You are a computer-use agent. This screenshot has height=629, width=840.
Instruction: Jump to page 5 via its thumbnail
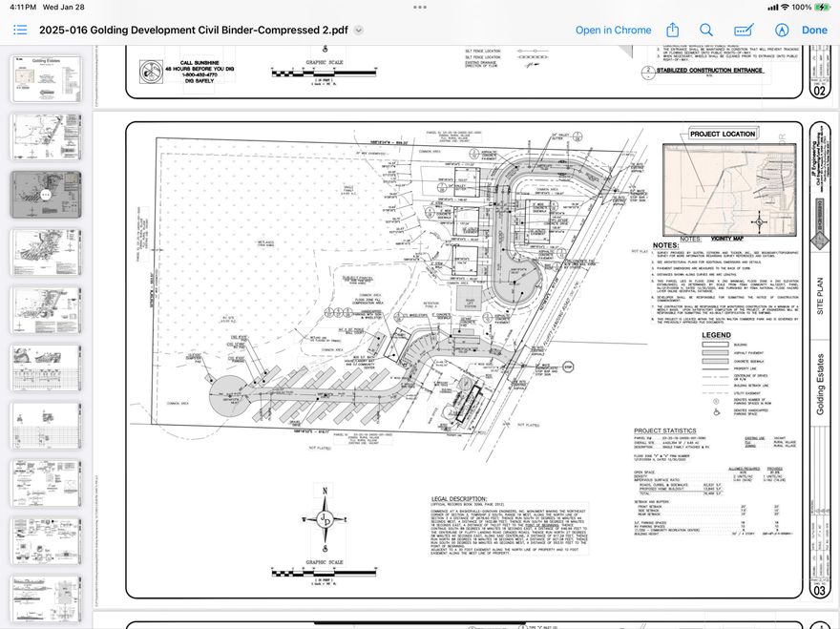click(45, 310)
